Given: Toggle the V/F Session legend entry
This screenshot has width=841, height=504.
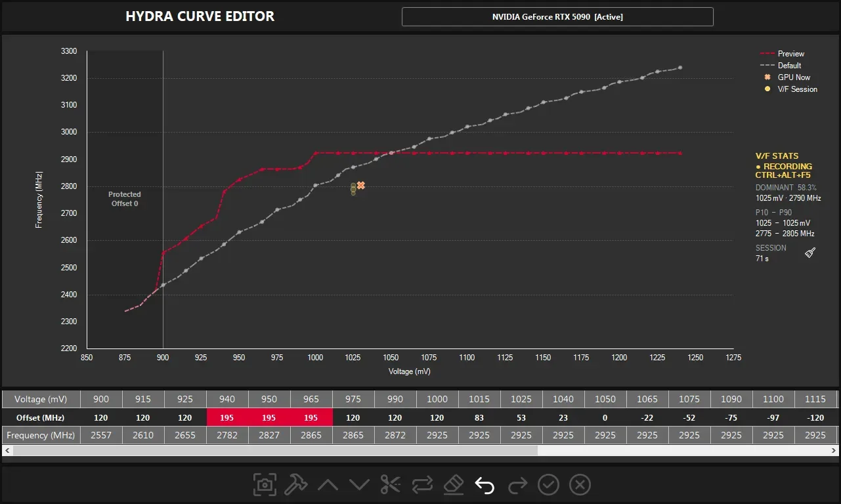Looking at the screenshot, I should [x=790, y=89].
